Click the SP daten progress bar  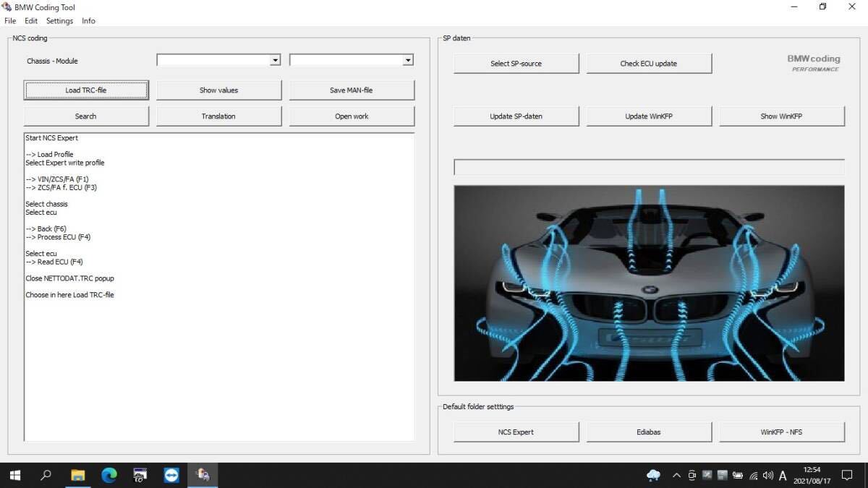point(649,167)
